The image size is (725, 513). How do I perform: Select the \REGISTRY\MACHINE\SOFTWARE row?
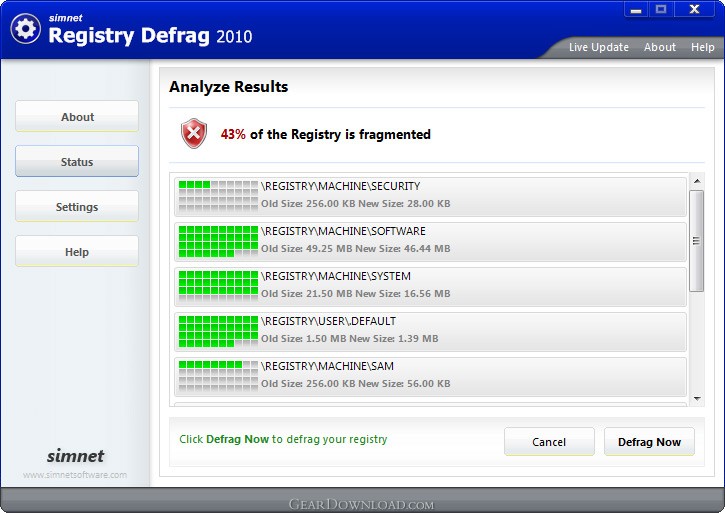[430, 241]
